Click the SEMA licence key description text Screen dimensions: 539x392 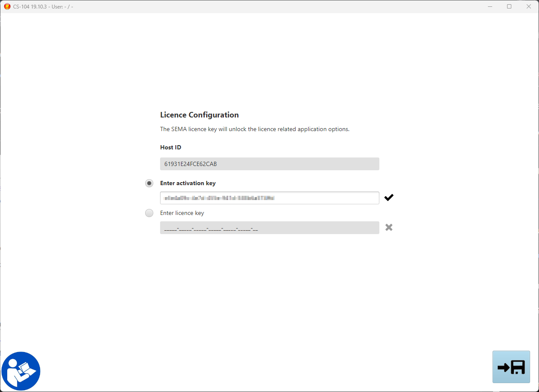(255, 129)
